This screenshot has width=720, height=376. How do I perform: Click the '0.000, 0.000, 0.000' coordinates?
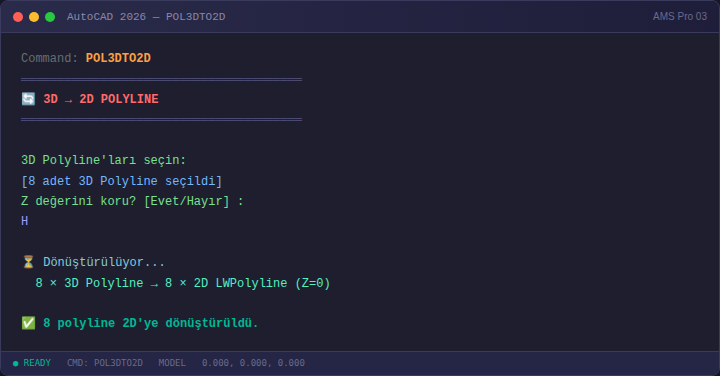(x=253, y=363)
